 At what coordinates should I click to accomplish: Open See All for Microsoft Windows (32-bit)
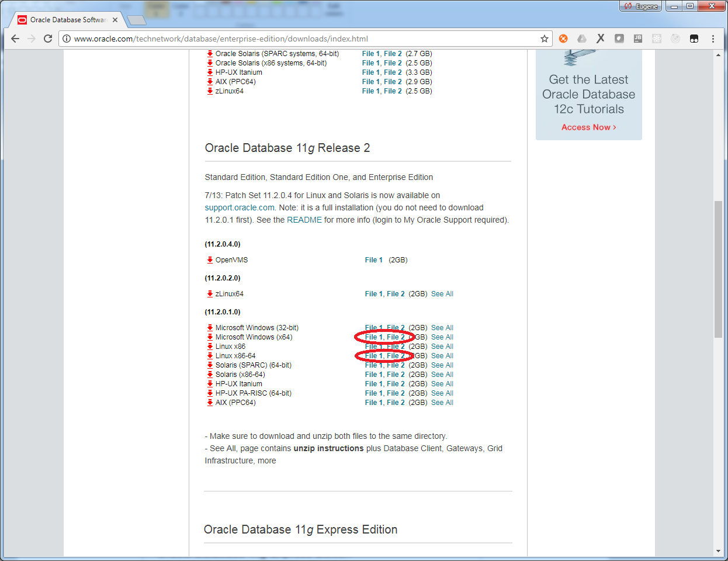pos(442,328)
